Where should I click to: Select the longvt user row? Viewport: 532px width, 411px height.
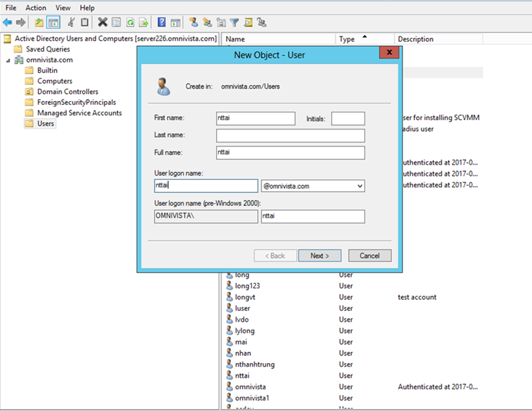353,297
